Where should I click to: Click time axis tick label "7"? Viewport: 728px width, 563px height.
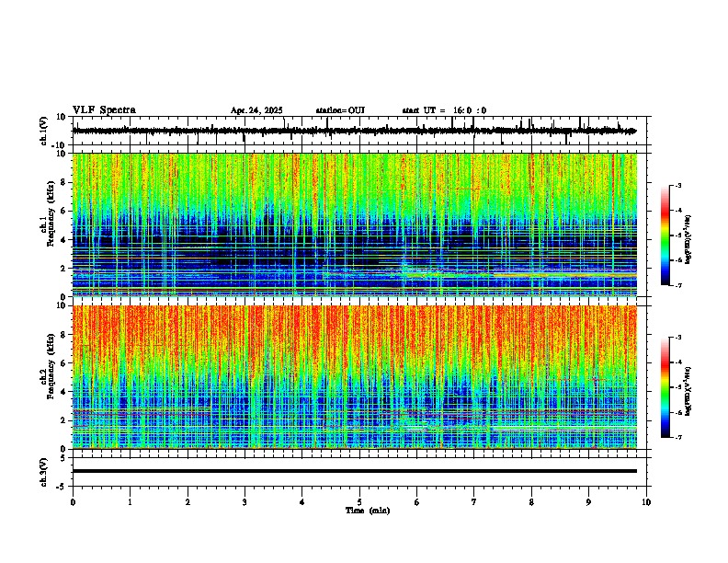pos(474,502)
